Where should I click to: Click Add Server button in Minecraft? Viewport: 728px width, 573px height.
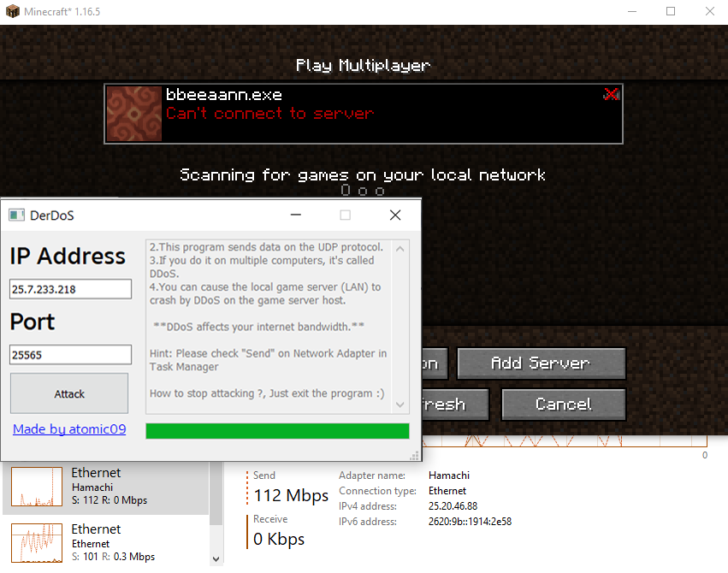click(x=542, y=363)
